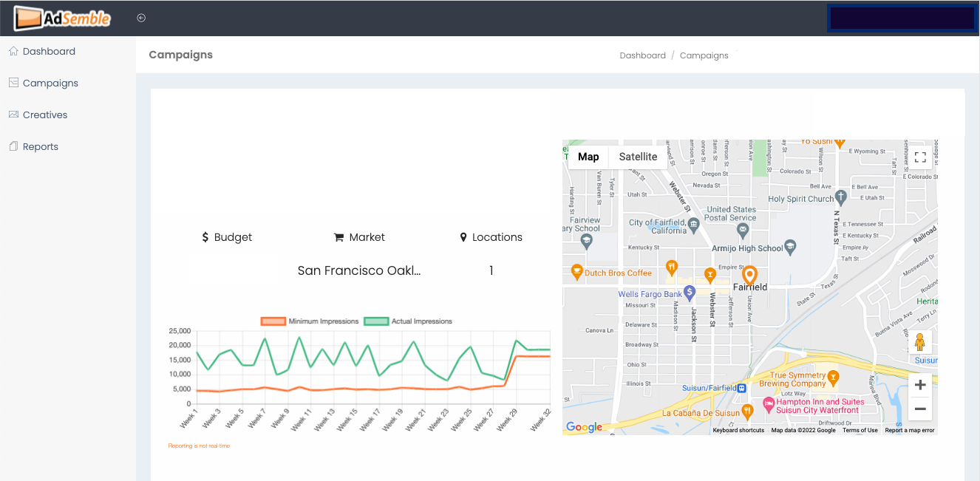This screenshot has width=980, height=481.
Task: Click Report a map error
Action: [x=910, y=430]
